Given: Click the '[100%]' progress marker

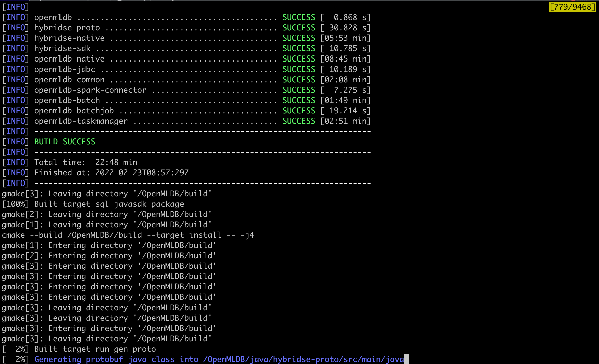Looking at the screenshot, I should click(16, 204).
